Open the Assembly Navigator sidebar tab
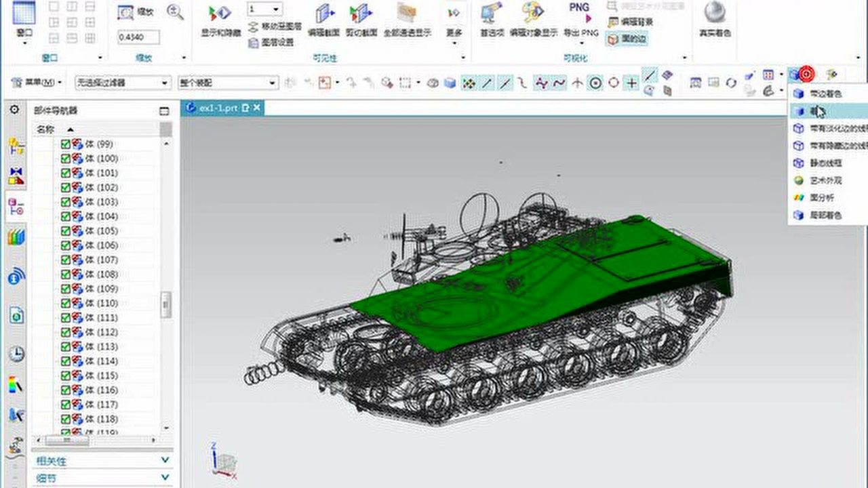The height and width of the screenshot is (488, 868). point(16,146)
